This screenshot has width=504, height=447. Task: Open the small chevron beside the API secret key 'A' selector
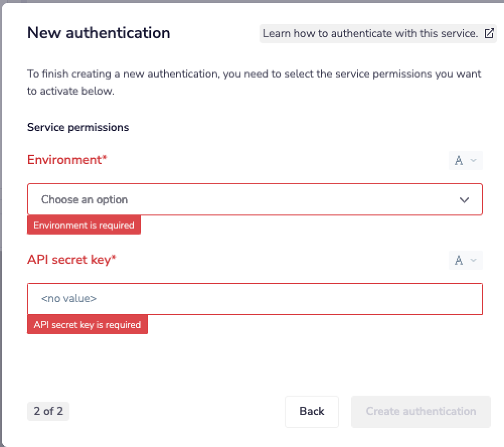(x=473, y=260)
